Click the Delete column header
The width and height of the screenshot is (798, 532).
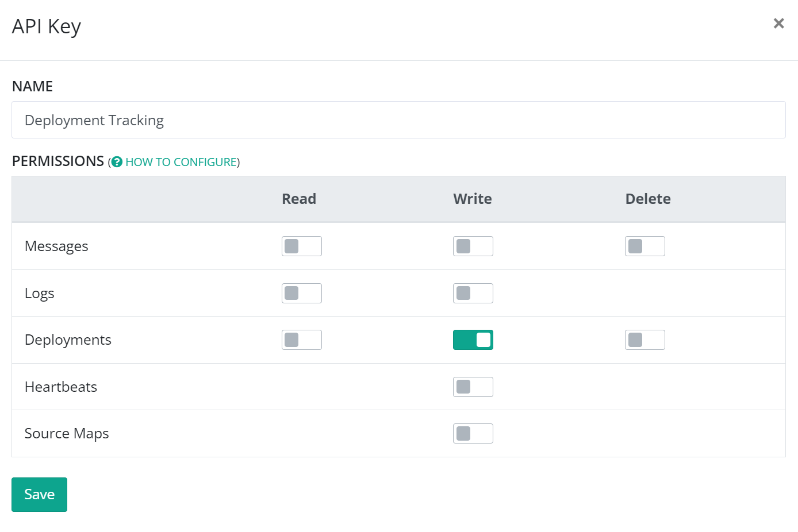(648, 199)
